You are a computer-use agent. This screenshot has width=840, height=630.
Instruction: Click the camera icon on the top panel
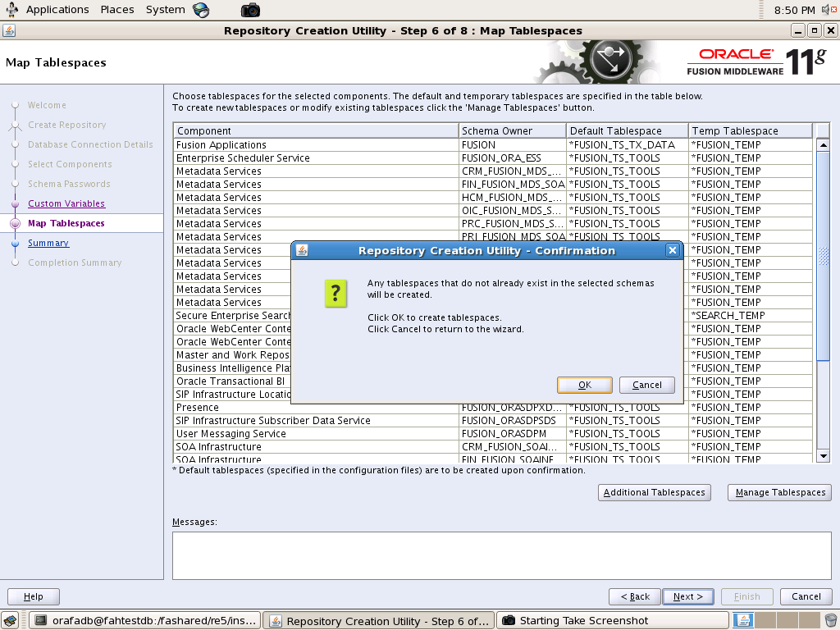tap(249, 9)
